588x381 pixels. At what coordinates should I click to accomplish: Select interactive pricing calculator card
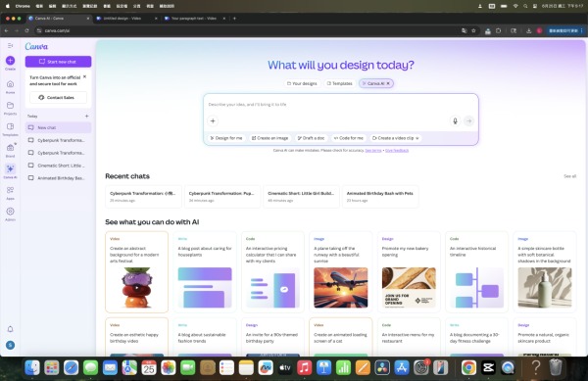pyautogui.click(x=272, y=272)
